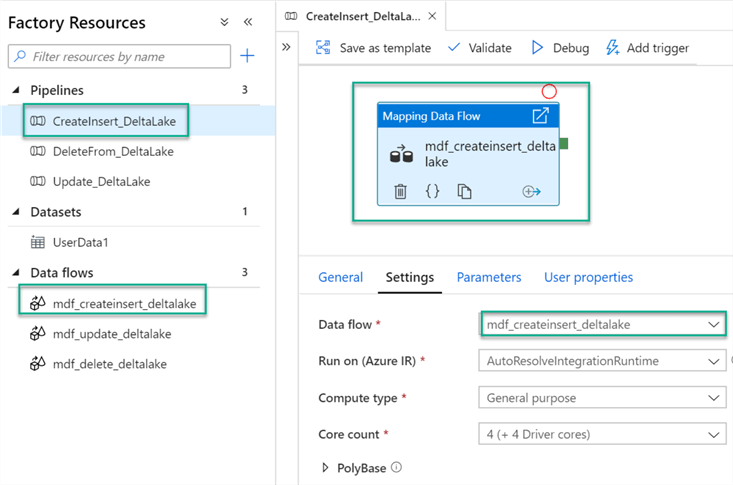Viewport: 733px width, 485px height.
Task: Click the delete trash icon on activity
Action: click(400, 191)
